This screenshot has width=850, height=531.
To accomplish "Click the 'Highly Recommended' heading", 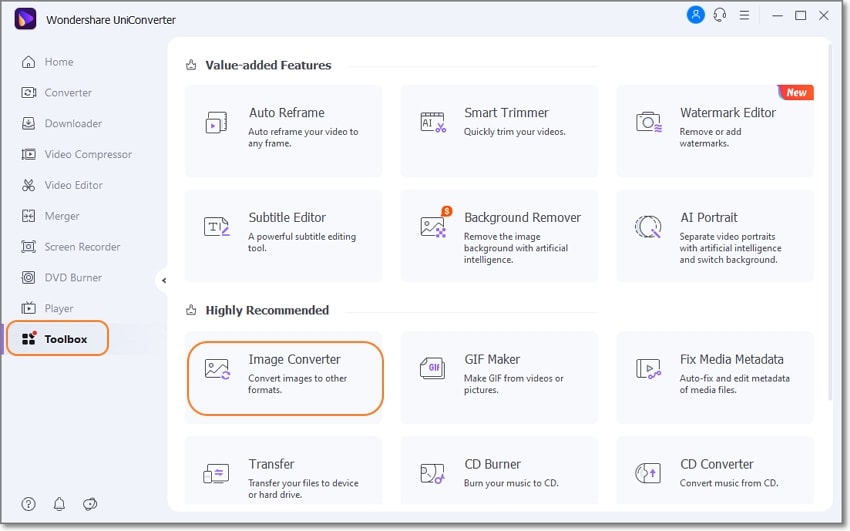I will pyautogui.click(x=267, y=310).
